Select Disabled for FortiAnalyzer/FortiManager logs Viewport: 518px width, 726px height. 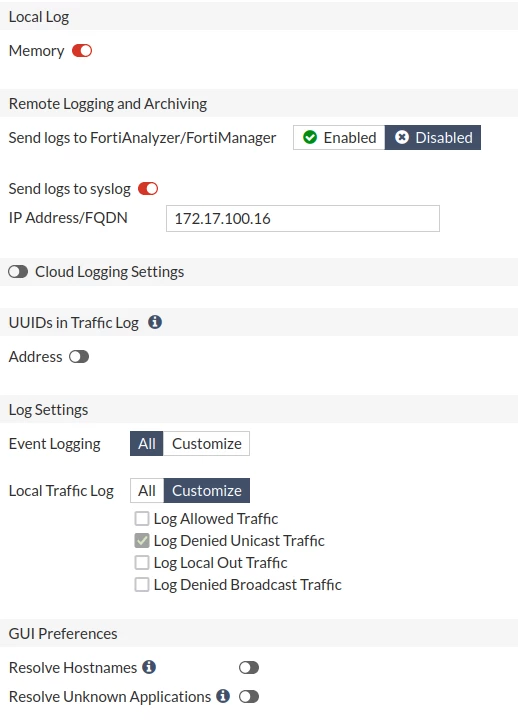click(x=433, y=138)
